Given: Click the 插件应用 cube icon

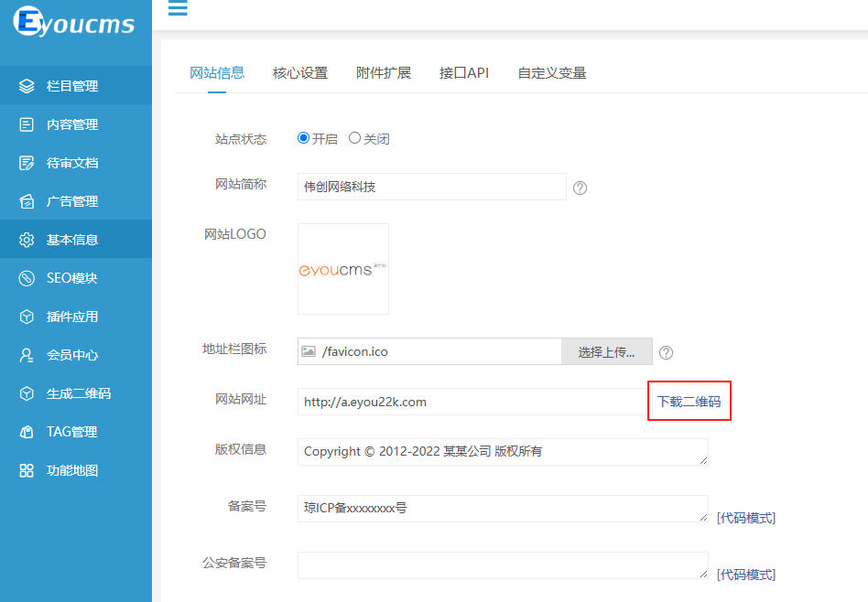Looking at the screenshot, I should 27,317.
